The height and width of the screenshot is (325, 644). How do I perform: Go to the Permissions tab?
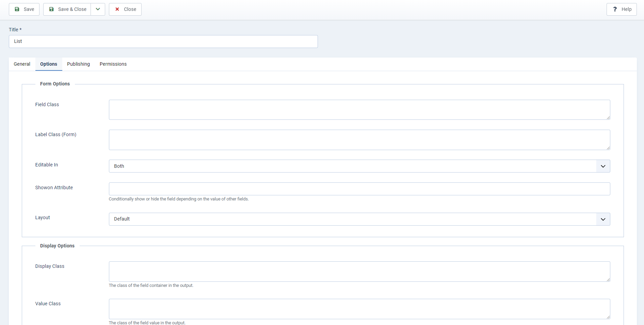113,64
